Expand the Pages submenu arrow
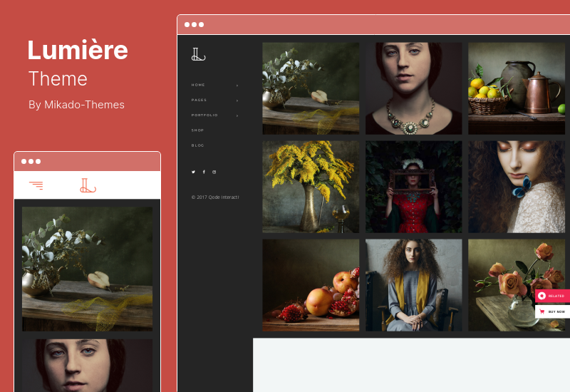 [237, 100]
